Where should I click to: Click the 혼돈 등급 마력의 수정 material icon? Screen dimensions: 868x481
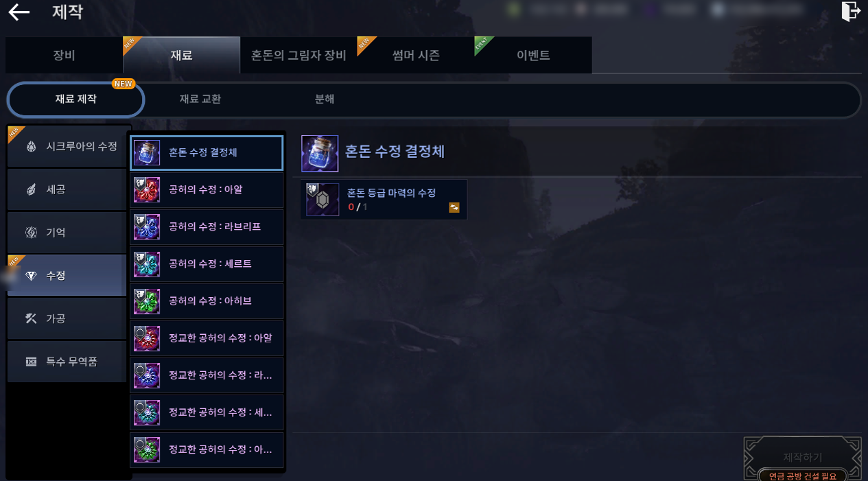322,200
